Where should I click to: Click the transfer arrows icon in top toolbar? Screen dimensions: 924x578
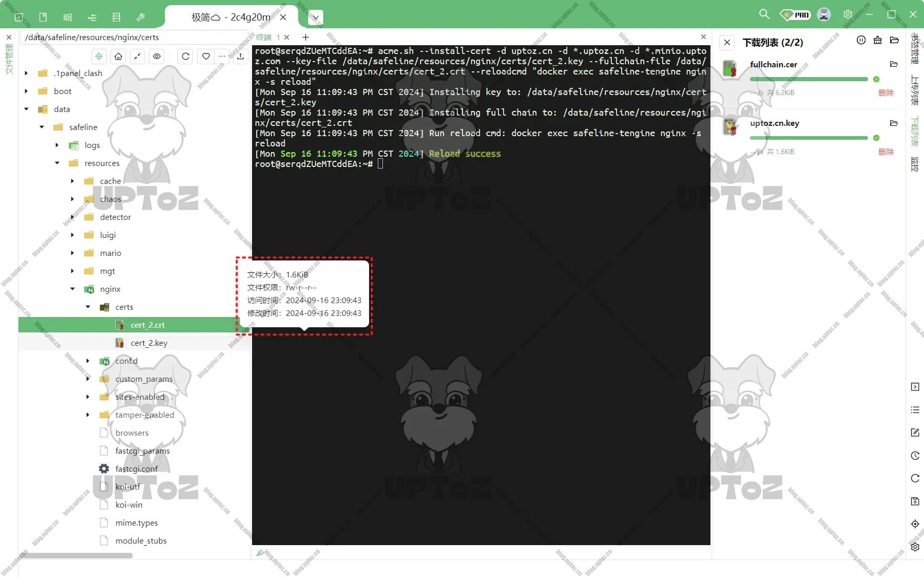click(92, 17)
